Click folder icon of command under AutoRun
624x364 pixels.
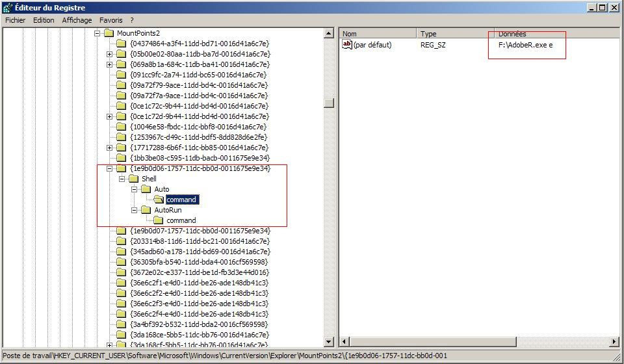tap(159, 220)
